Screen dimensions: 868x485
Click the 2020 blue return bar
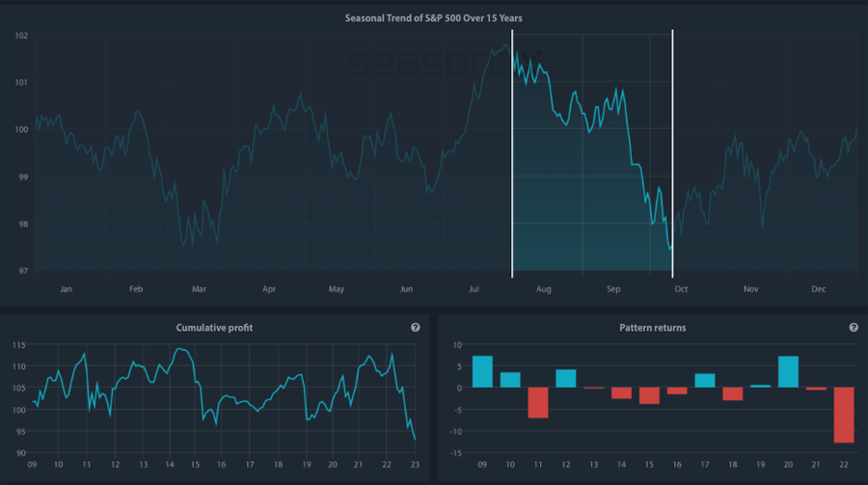(788, 372)
